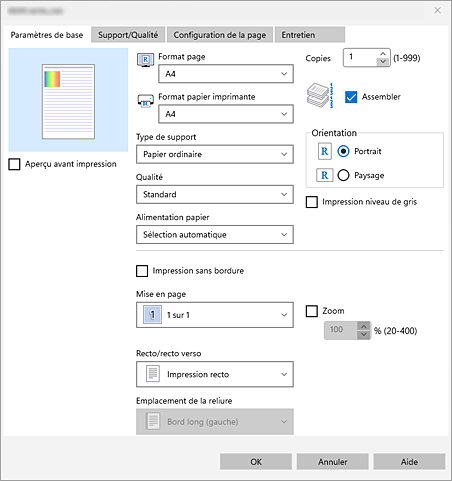Close the printer properties dialog
Viewport: 452px width, 481px height.
point(437,10)
